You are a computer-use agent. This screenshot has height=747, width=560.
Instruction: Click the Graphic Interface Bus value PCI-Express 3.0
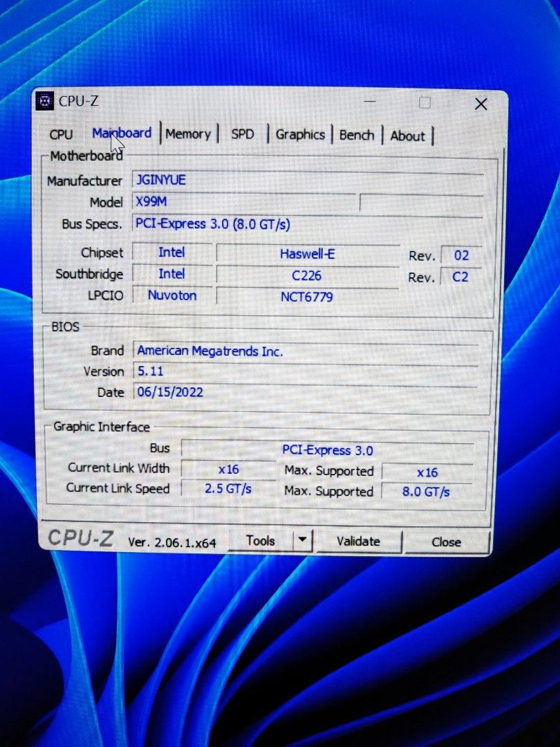coord(327,450)
